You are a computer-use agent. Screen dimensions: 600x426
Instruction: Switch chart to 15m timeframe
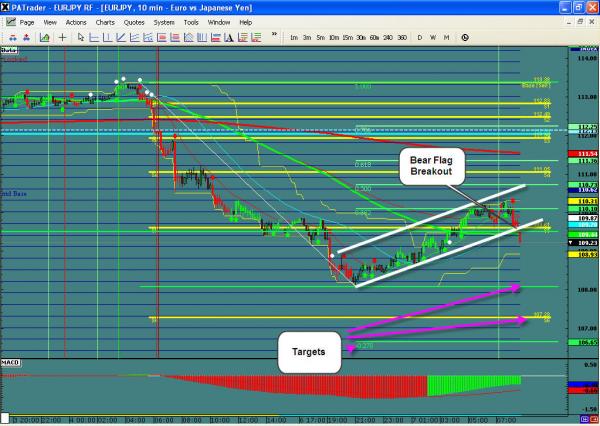point(347,37)
